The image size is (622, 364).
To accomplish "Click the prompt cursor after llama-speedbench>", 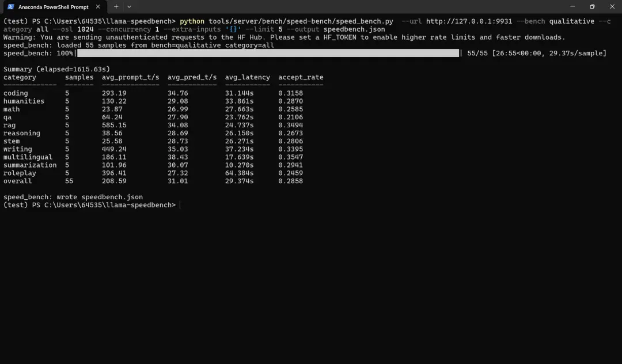I will pos(180,205).
